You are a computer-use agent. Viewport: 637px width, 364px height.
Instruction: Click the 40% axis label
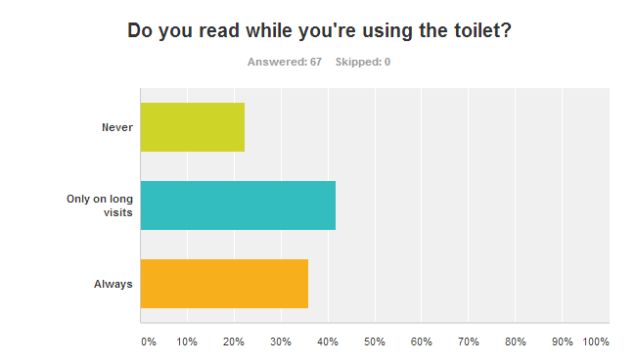point(328,341)
